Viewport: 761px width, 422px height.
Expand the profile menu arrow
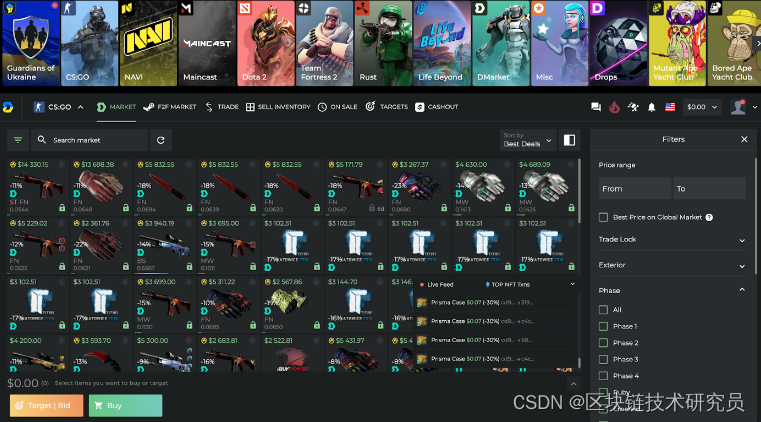pos(755,107)
